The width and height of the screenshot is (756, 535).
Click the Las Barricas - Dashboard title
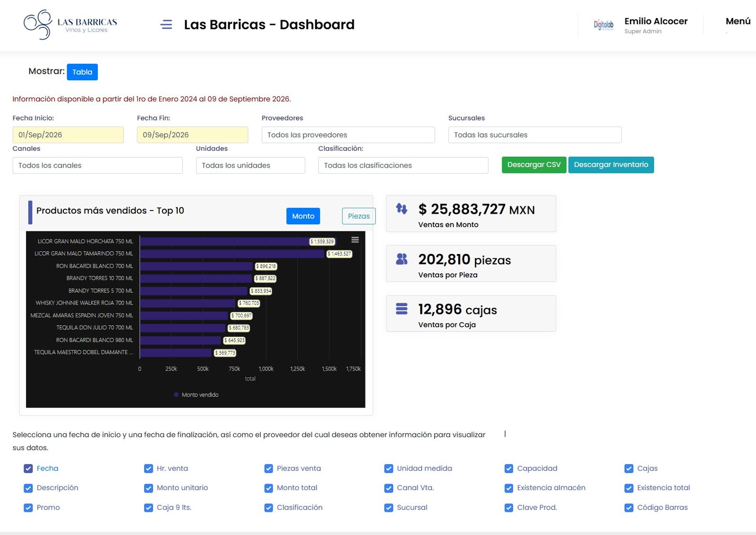269,25
